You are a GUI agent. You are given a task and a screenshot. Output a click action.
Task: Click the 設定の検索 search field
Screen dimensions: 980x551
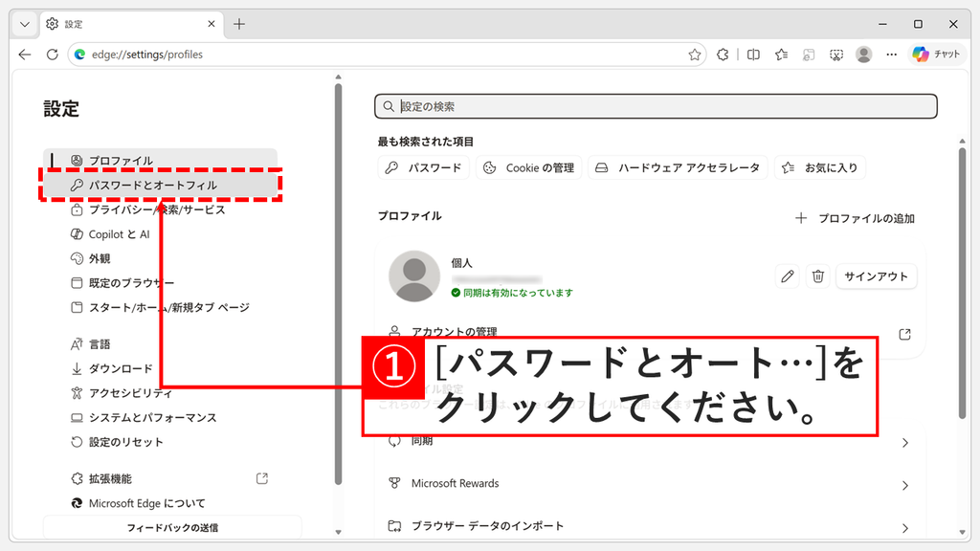(x=656, y=106)
